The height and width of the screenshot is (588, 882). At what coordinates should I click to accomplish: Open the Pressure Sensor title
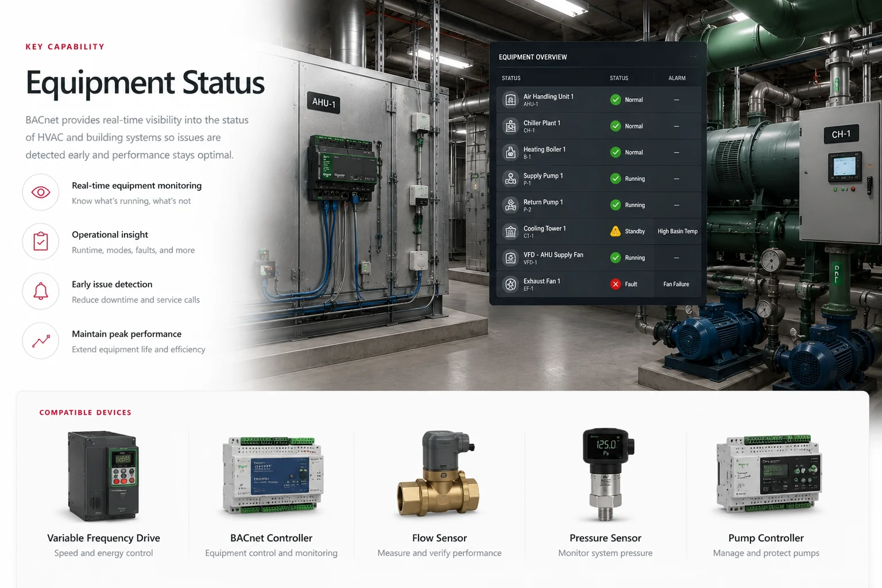click(x=605, y=538)
